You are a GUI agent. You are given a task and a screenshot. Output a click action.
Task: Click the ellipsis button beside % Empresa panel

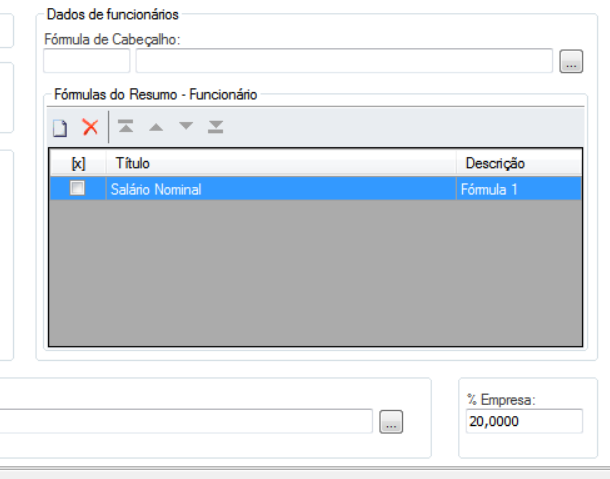(x=391, y=421)
